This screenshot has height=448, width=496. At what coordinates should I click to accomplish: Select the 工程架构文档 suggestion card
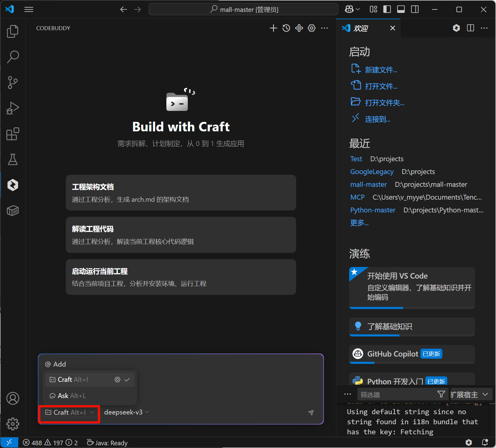point(181,193)
